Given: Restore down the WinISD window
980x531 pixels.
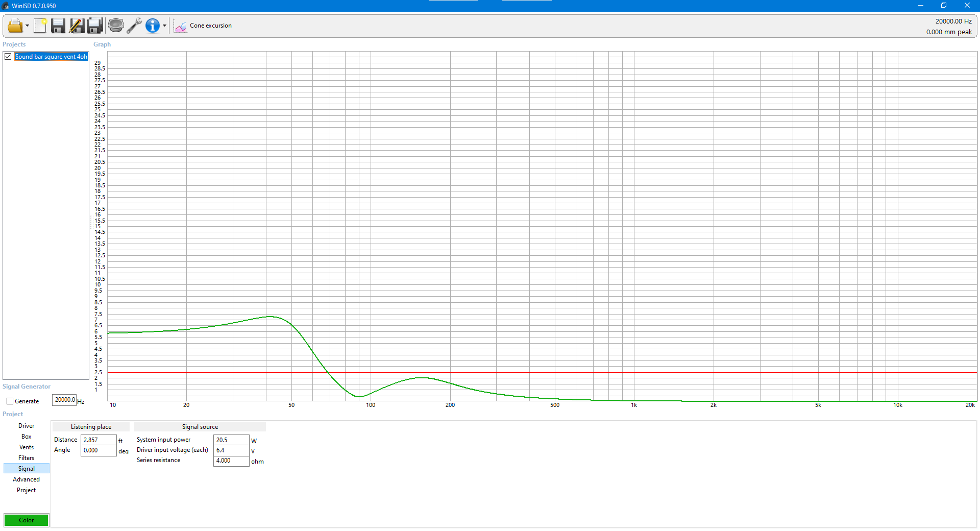Looking at the screenshot, I should click(x=944, y=6).
